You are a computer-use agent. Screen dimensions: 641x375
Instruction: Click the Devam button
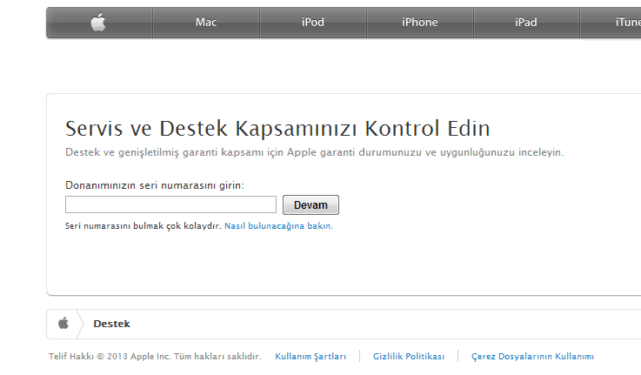pyautogui.click(x=311, y=205)
